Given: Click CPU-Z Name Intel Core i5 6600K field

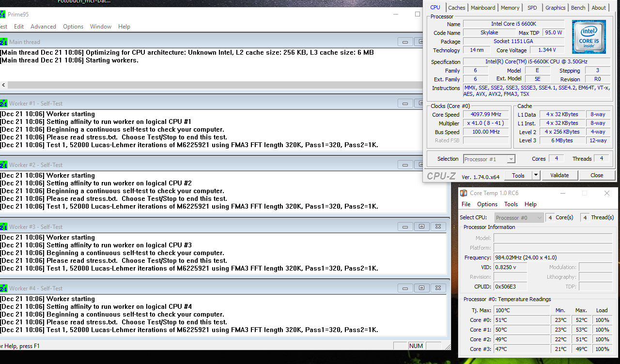Looking at the screenshot, I should pyautogui.click(x=513, y=24).
